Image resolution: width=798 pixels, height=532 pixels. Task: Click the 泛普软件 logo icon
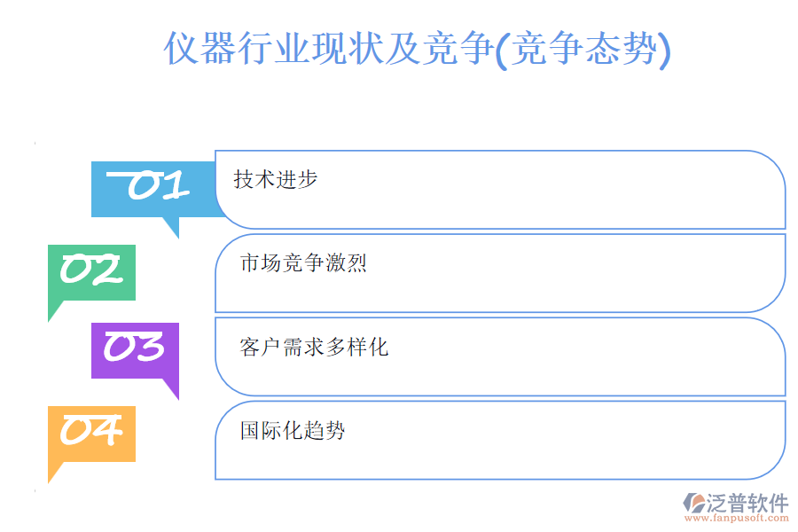tap(693, 504)
